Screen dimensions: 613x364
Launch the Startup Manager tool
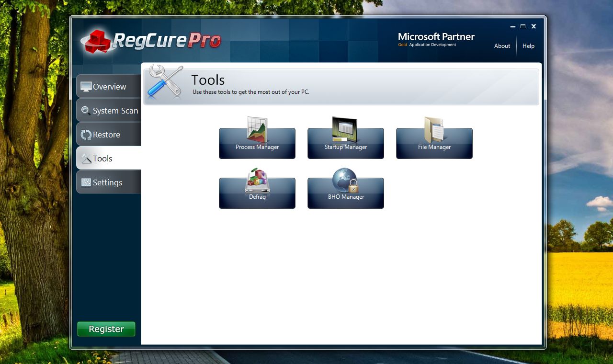[346, 143]
